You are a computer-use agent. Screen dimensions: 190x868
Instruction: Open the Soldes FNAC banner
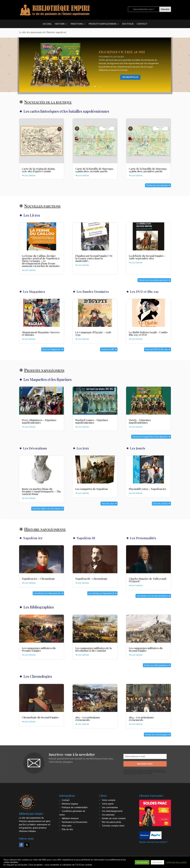155,813
